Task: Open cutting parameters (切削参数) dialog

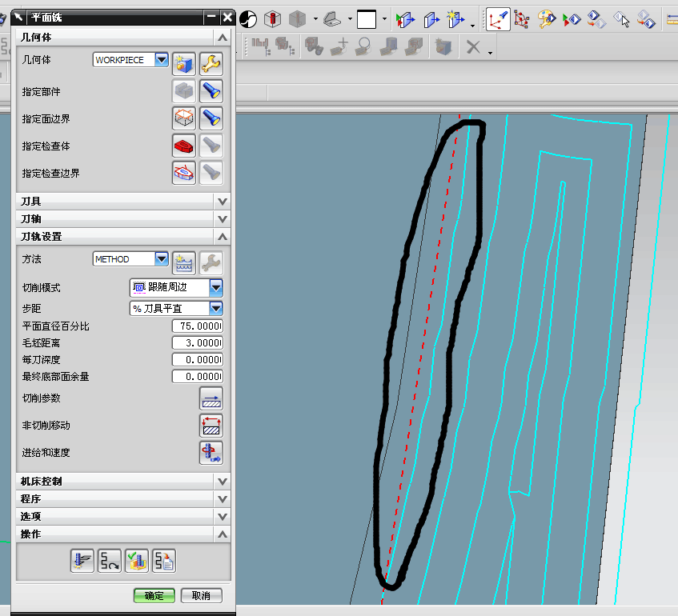Action: coord(211,398)
